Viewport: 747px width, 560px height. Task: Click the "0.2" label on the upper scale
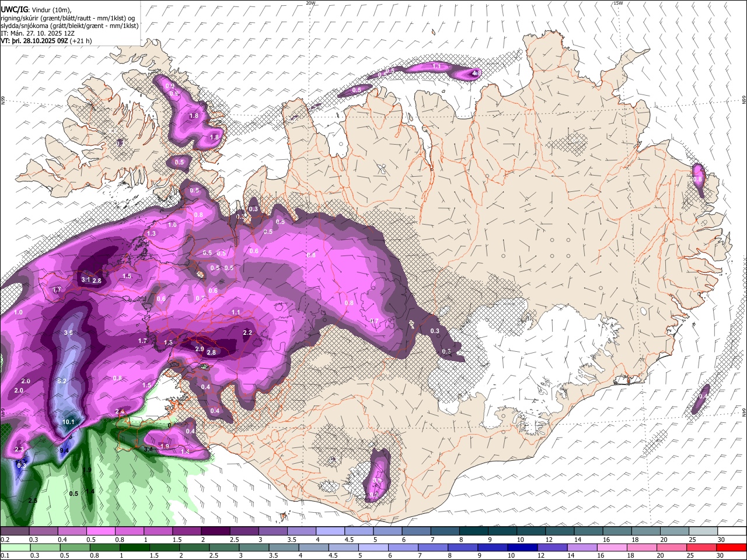pos(5,540)
